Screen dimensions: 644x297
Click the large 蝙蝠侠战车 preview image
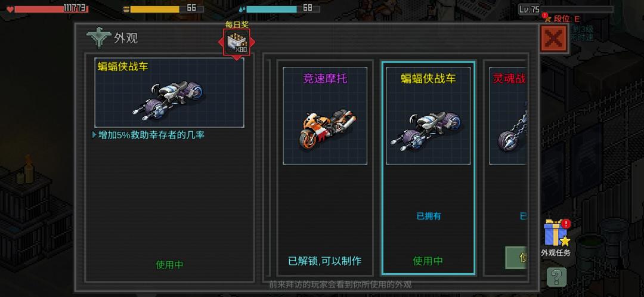pos(169,92)
